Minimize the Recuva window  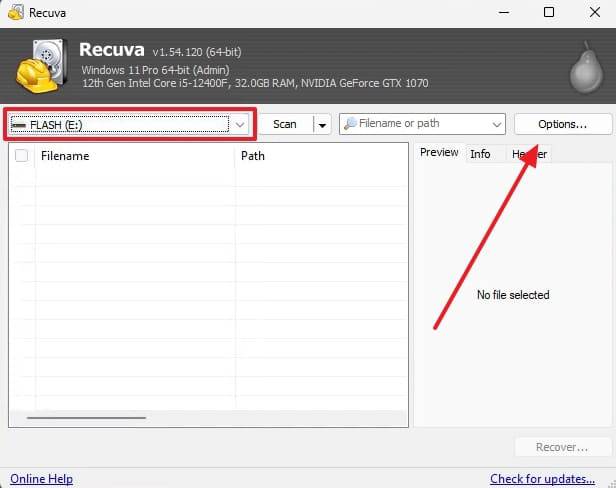click(x=504, y=13)
